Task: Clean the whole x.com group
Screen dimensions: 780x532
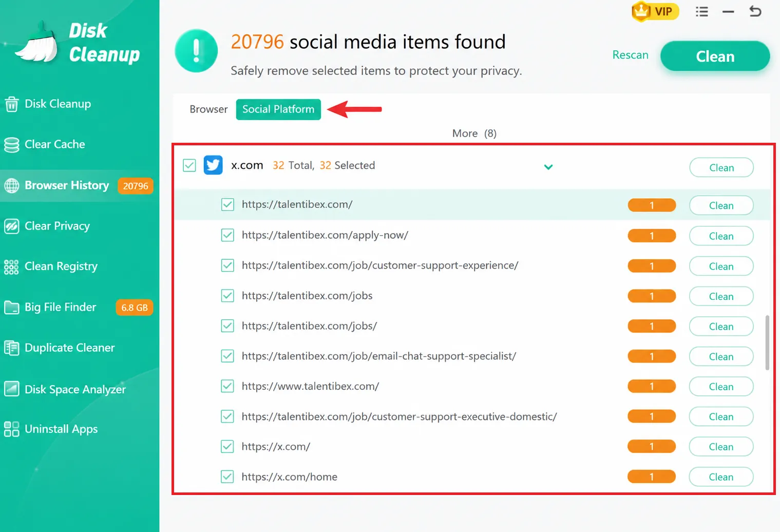Action: (721, 167)
